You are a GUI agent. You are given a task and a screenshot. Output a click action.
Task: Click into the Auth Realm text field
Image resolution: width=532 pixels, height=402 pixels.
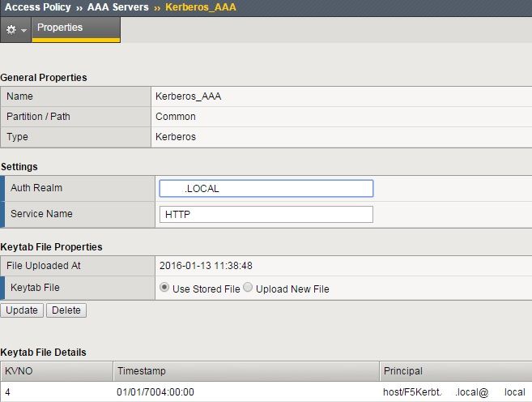[x=266, y=188]
